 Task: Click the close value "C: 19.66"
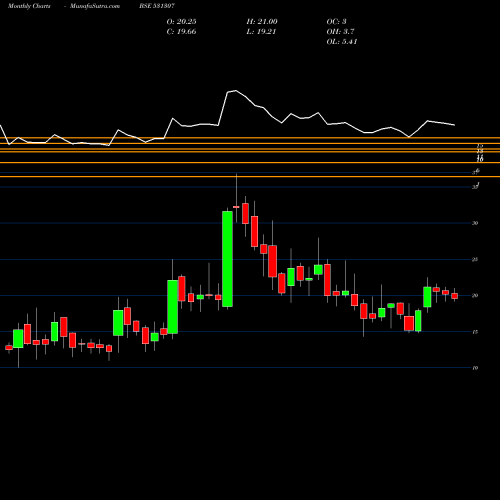pyautogui.click(x=181, y=32)
